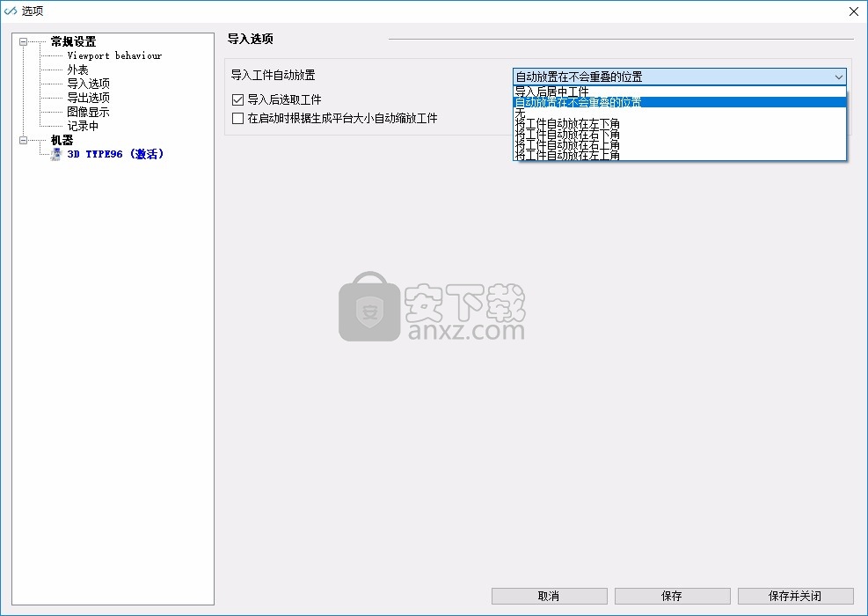868x616 pixels.
Task: Open the 外表 settings page
Action: coord(77,70)
